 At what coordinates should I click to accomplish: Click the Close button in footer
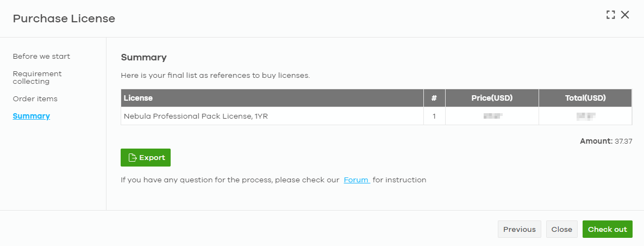click(x=562, y=229)
